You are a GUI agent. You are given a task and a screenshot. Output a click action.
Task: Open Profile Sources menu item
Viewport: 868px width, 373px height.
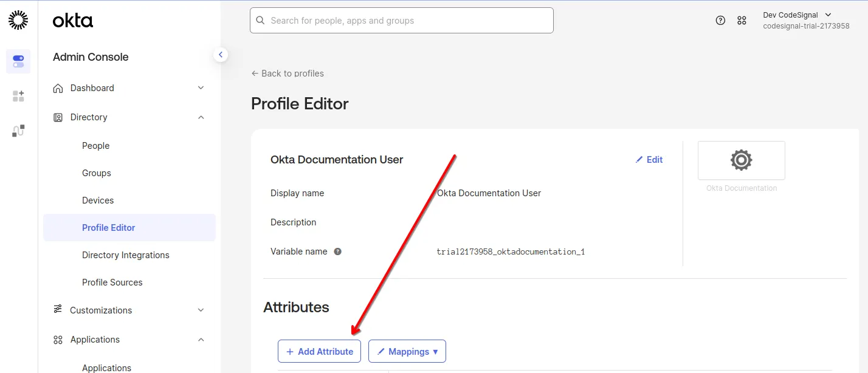click(x=112, y=282)
